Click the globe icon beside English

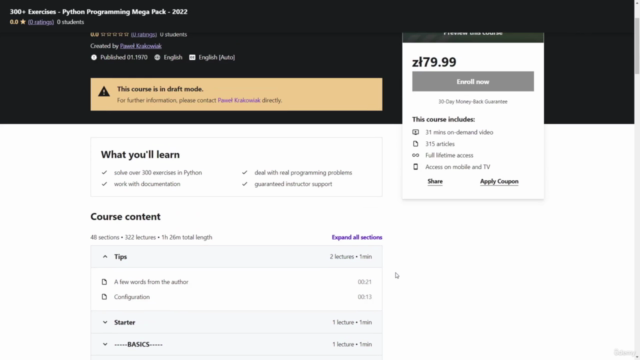click(157, 58)
